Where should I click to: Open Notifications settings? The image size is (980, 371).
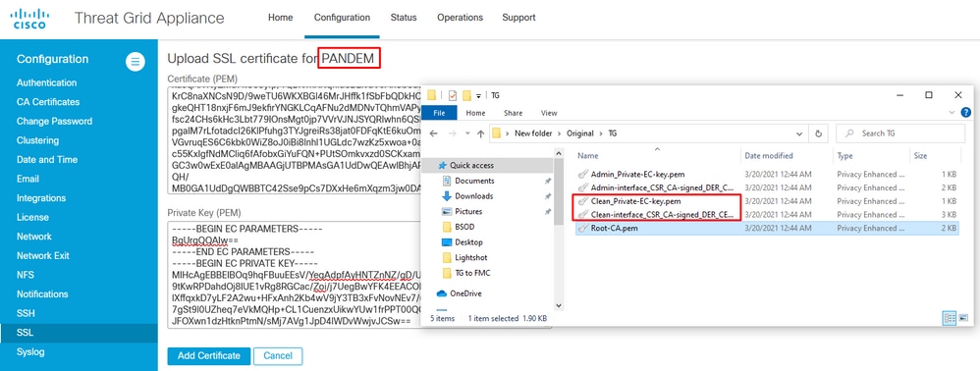pos(42,294)
